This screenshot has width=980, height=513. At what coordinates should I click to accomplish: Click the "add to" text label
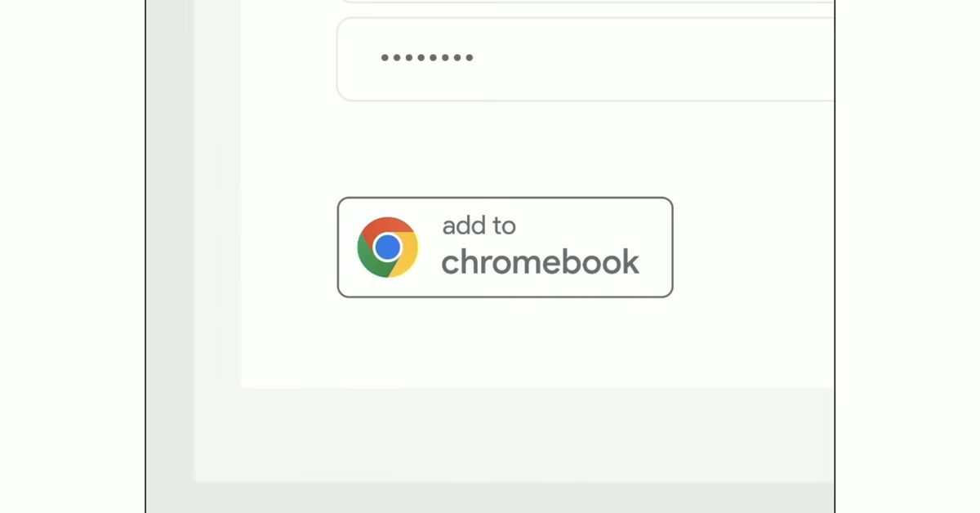pos(479,225)
